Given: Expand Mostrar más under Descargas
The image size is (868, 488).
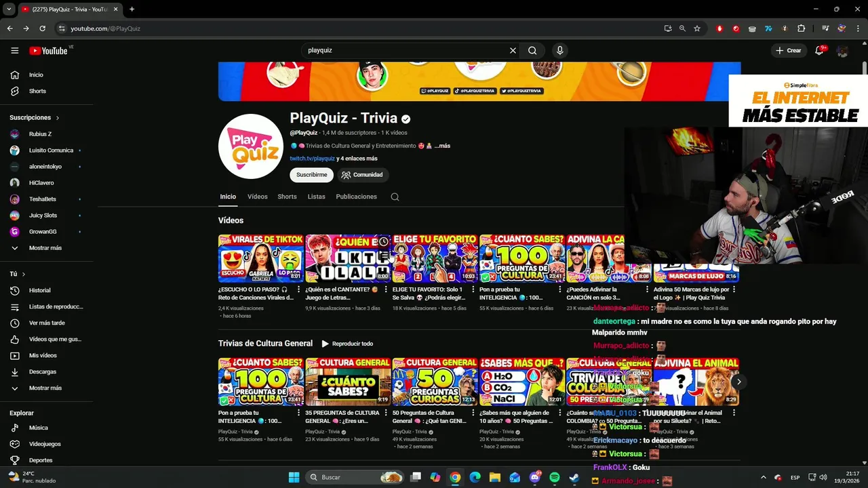Looking at the screenshot, I should [x=47, y=388].
